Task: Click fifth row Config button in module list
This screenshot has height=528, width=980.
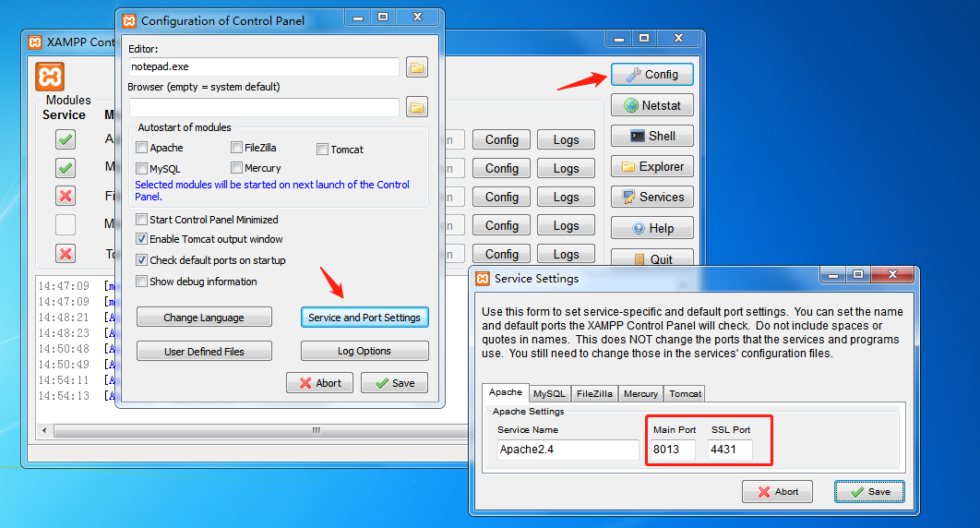Action: pos(501,254)
